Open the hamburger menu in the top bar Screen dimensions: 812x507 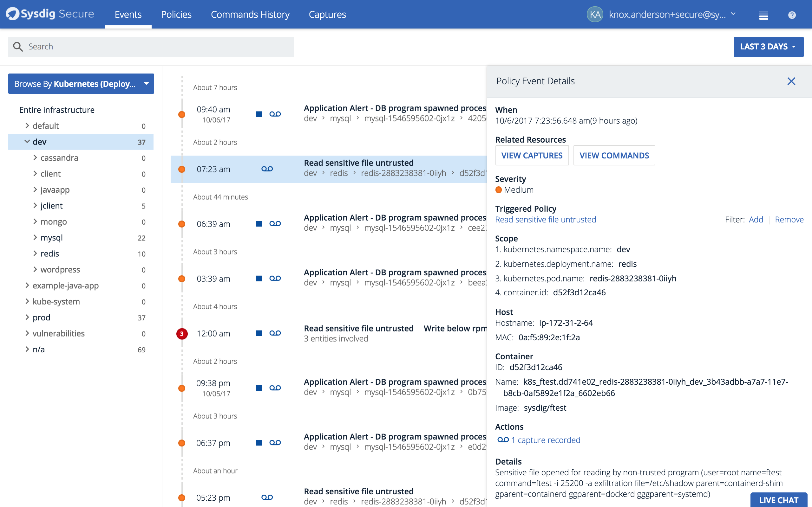(764, 15)
